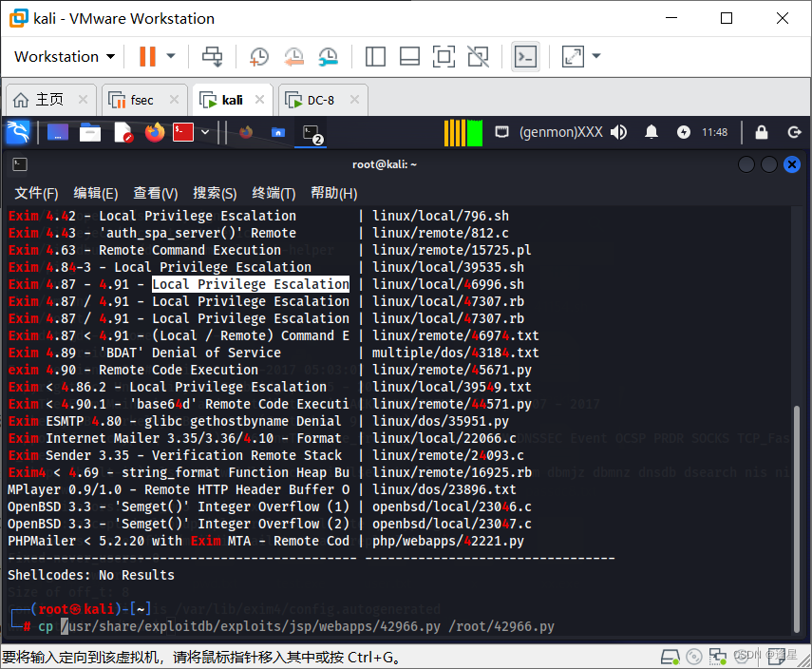Screen dimensions: 812x669
Task: Switch to the Firefox window in taskbar
Action: [246, 132]
